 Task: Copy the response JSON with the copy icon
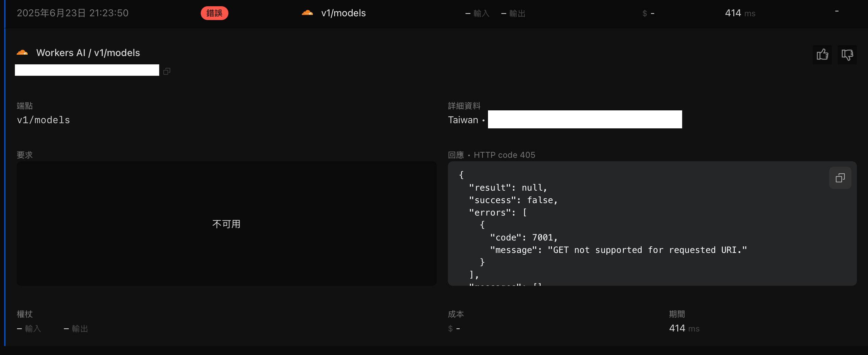pyautogui.click(x=840, y=178)
